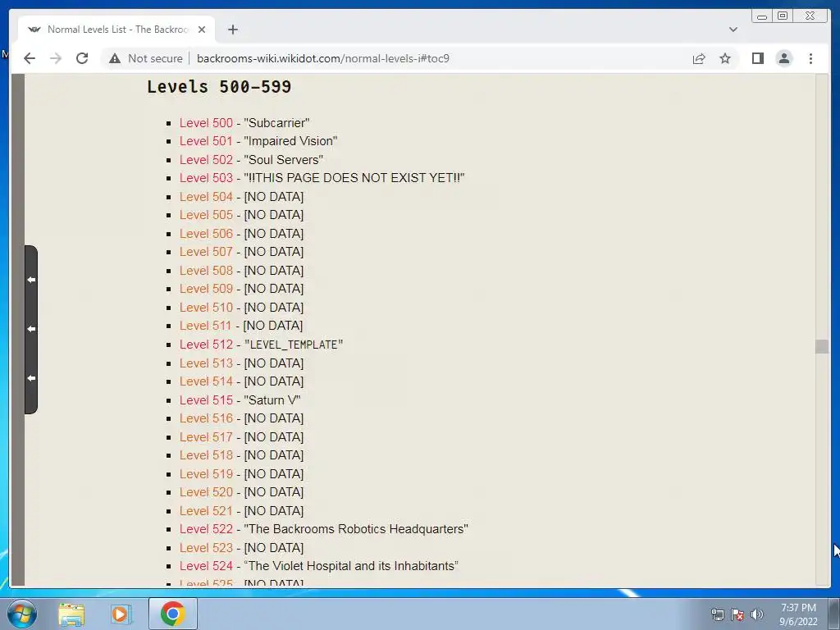The height and width of the screenshot is (630, 840).
Task: Open the Level 517 link
Action: [206, 437]
